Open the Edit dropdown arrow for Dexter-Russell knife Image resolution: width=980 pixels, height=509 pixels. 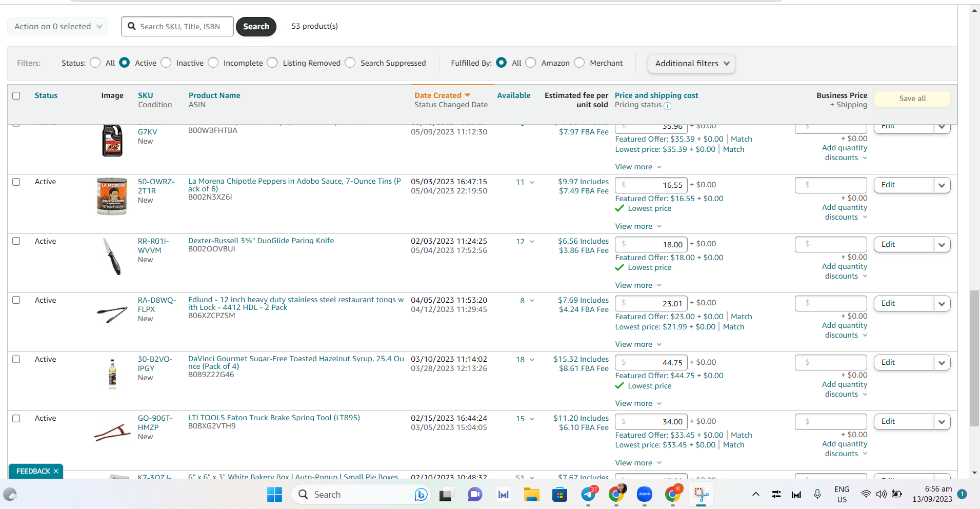[942, 245]
